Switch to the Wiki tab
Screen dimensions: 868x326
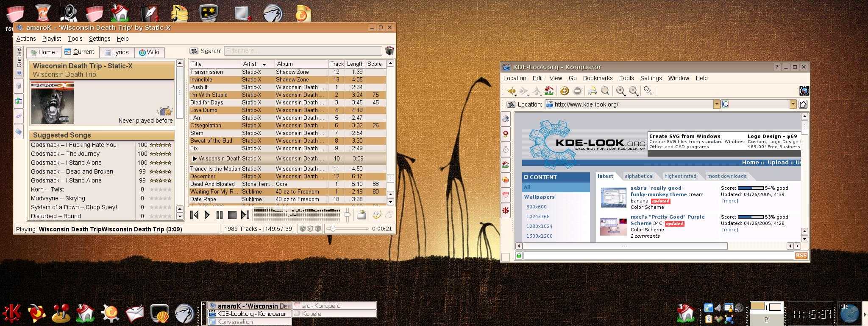(x=149, y=52)
